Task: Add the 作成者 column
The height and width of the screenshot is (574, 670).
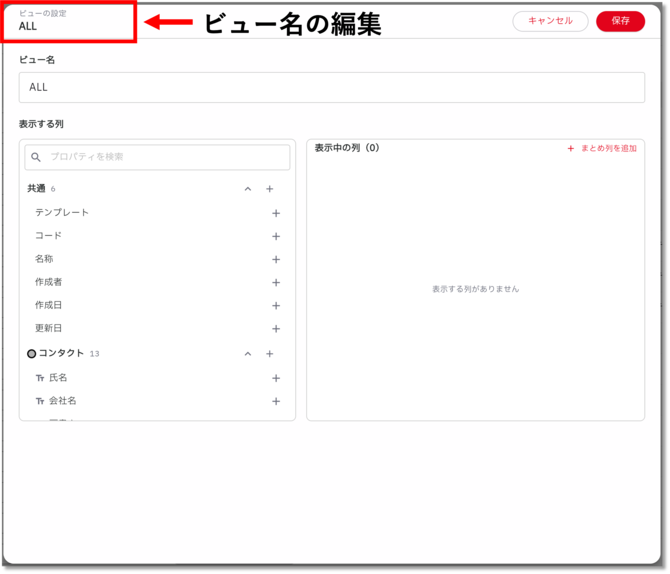Action: 276,283
